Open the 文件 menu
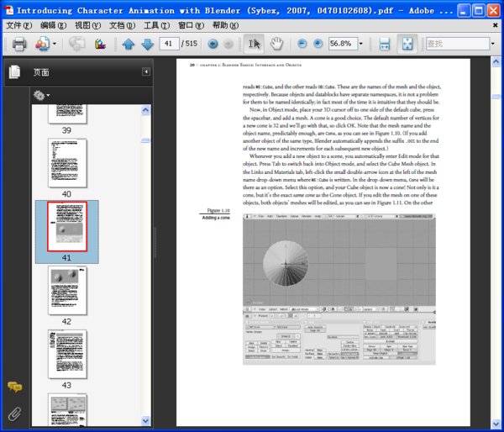504x432 pixels. [x=19, y=25]
